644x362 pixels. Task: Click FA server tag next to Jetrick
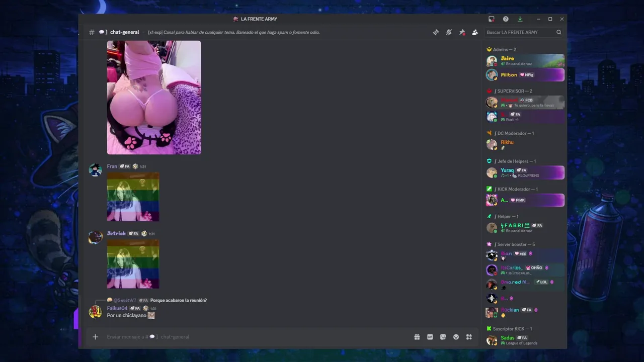tap(134, 234)
